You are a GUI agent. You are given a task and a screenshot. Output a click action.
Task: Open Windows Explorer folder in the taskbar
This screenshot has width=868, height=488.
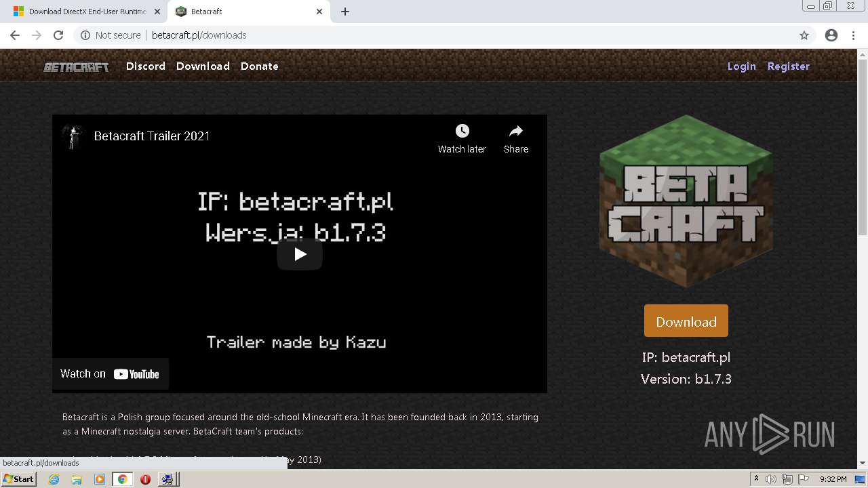tap(77, 479)
